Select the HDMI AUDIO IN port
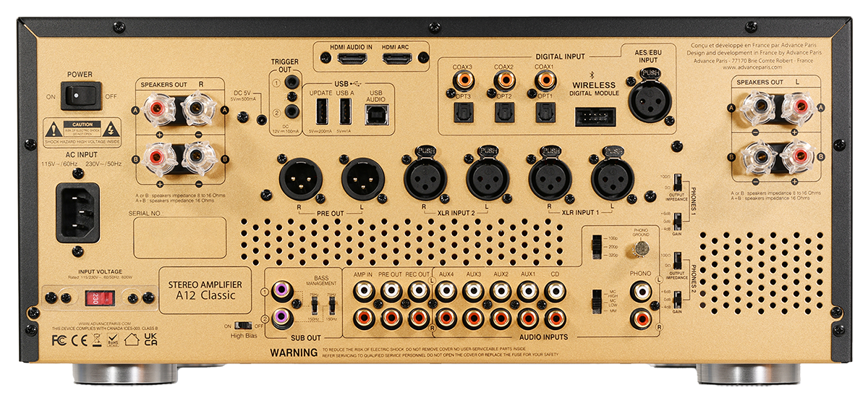The width and height of the screenshot is (868, 401). pos(351,59)
